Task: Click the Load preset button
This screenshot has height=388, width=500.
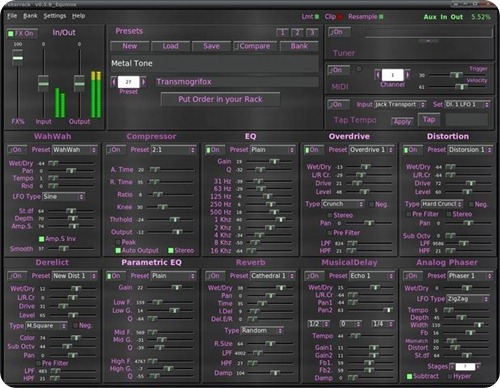Action: click(170, 46)
